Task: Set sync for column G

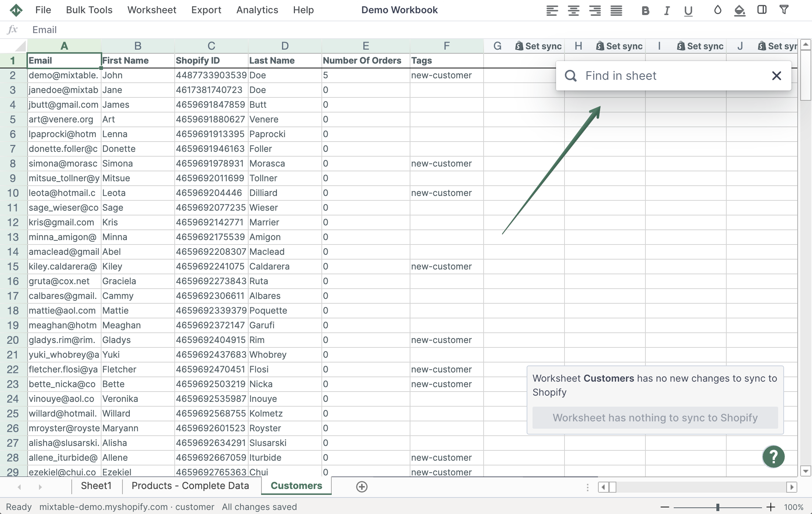Action: click(x=538, y=46)
